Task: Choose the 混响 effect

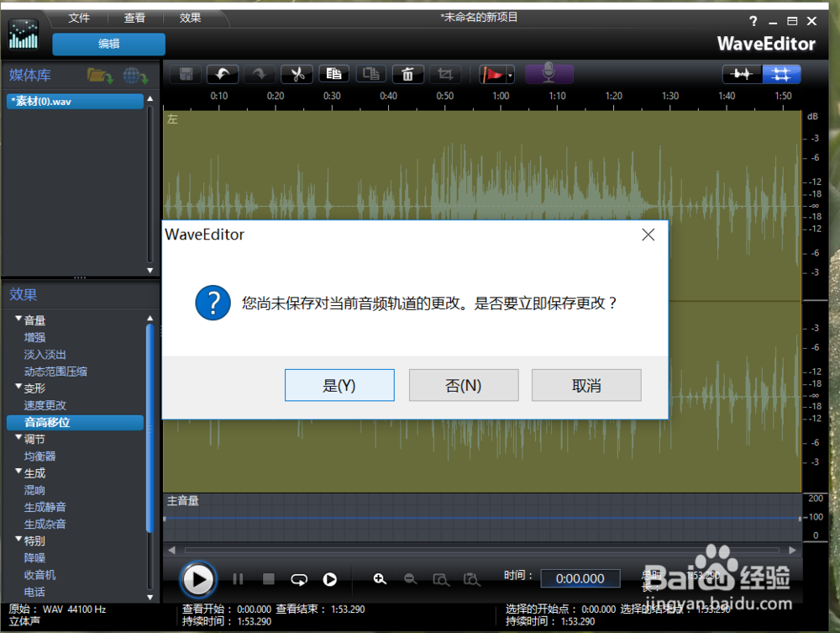Action: point(34,490)
